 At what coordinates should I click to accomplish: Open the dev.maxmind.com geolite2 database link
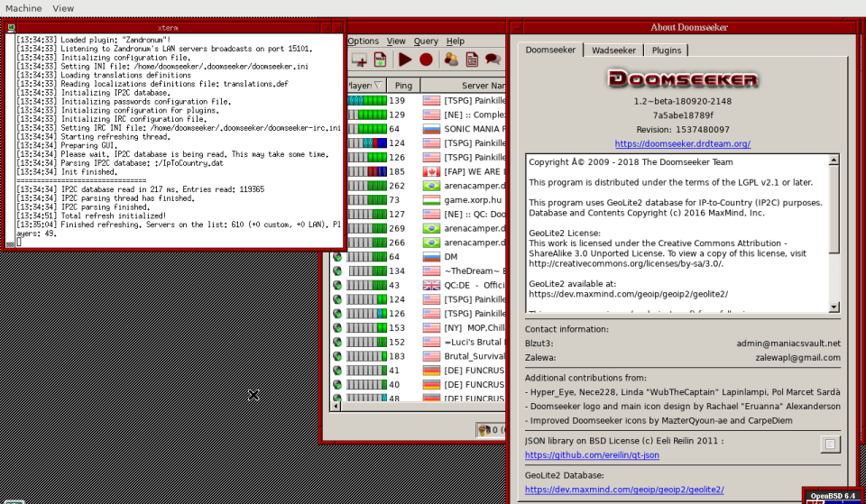pos(623,489)
